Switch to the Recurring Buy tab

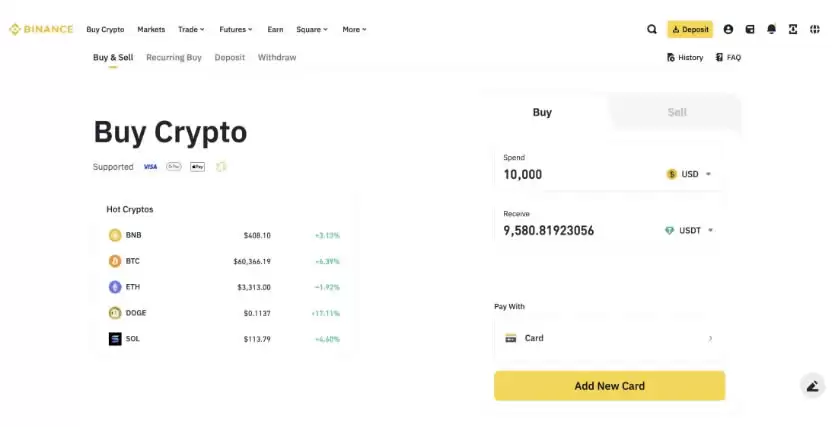[x=174, y=57]
